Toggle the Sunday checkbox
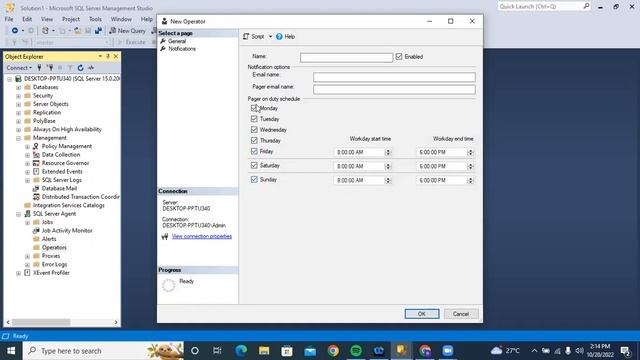640x360 pixels. coord(254,179)
